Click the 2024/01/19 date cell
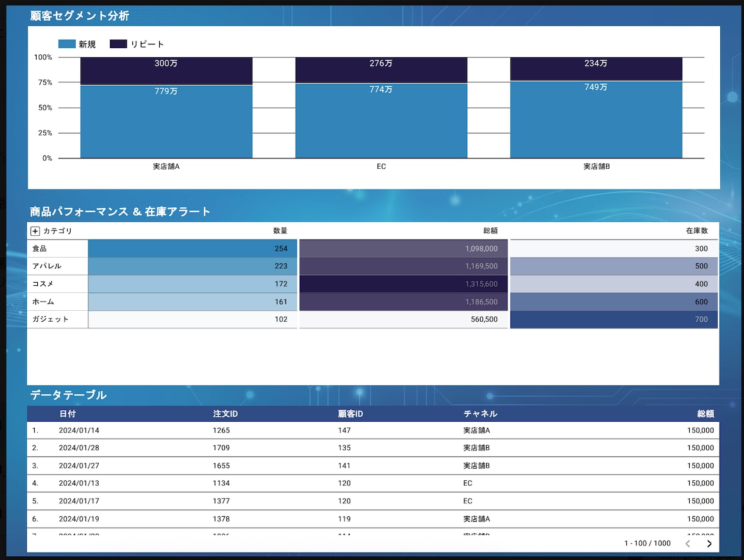 pyautogui.click(x=79, y=519)
